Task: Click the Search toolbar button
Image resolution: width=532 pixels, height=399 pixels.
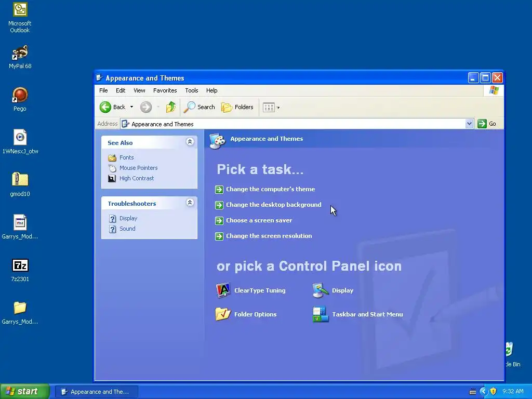Action: (199, 107)
